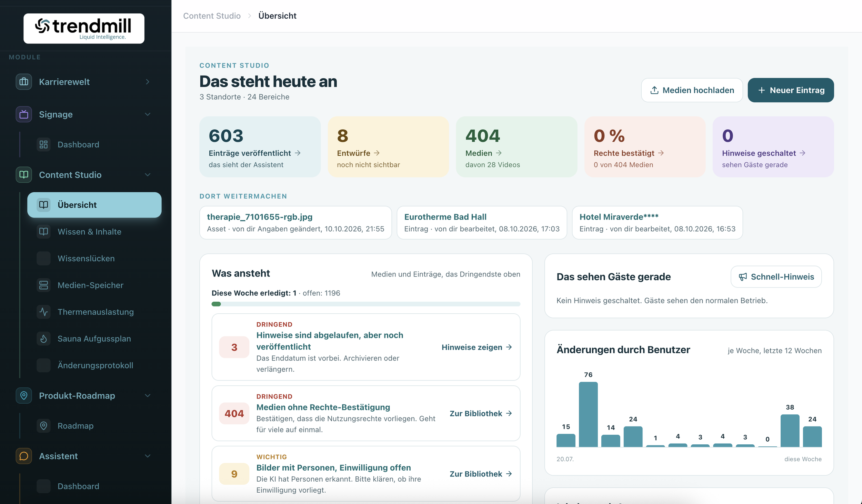
Task: Click the upload icon in Medien hochladen
Action: [x=654, y=90]
